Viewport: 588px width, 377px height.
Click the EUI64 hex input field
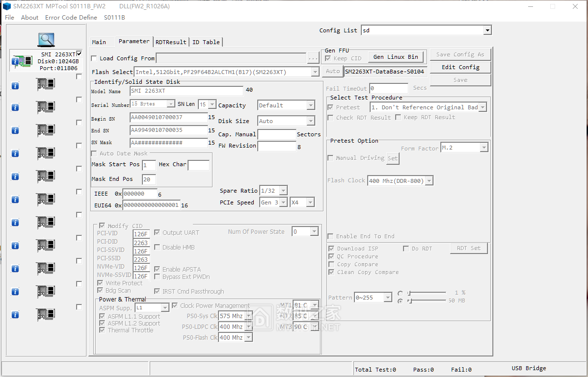pos(151,205)
